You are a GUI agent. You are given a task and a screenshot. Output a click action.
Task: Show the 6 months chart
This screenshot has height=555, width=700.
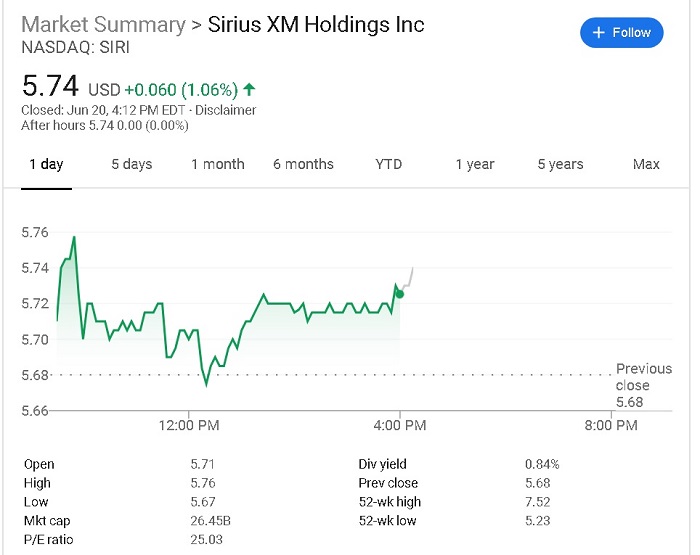click(x=304, y=164)
